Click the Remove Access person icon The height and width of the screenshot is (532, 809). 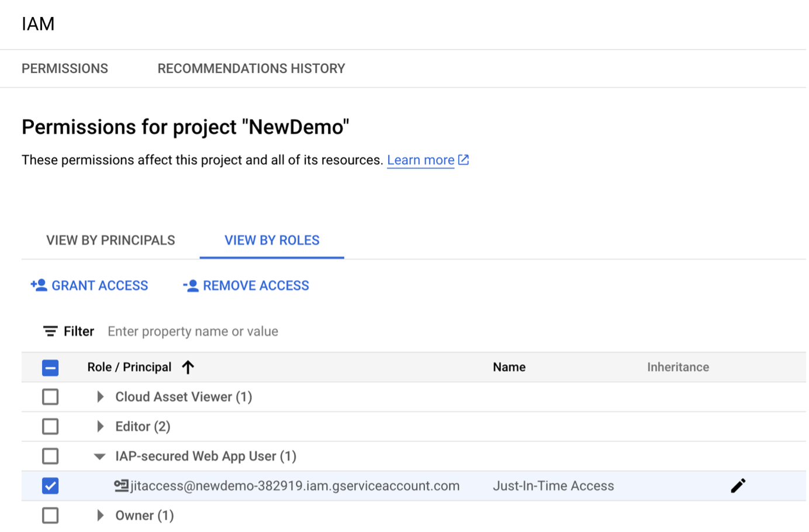pyautogui.click(x=191, y=285)
